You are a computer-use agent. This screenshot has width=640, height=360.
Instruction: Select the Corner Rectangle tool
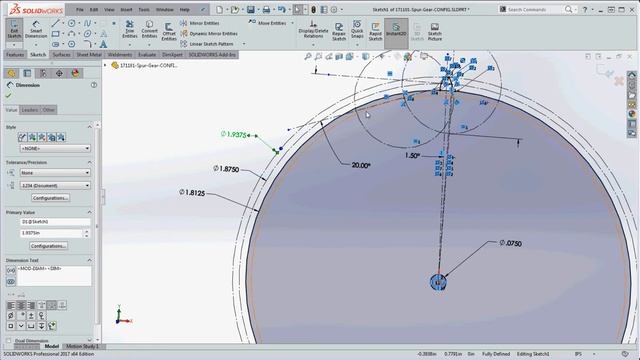pyautogui.click(x=56, y=33)
